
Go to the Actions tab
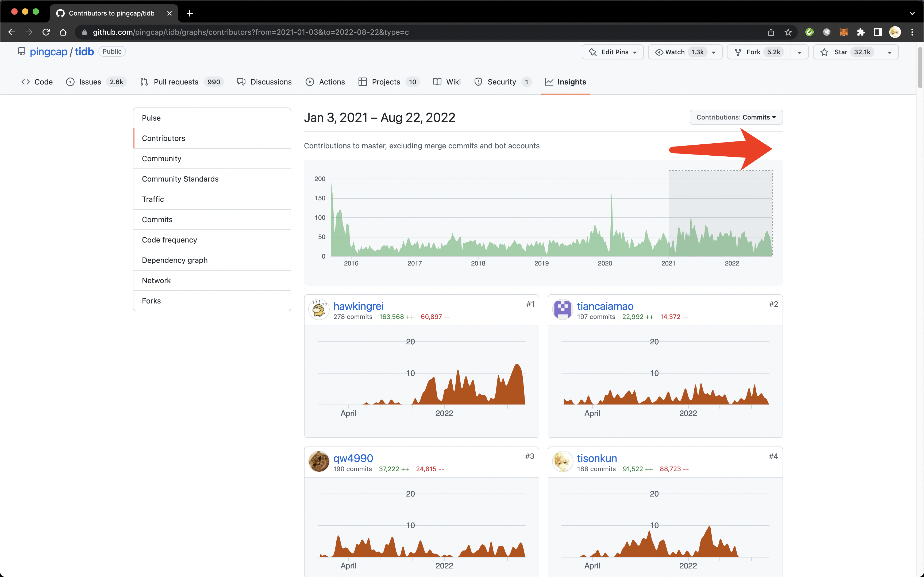[325, 82]
